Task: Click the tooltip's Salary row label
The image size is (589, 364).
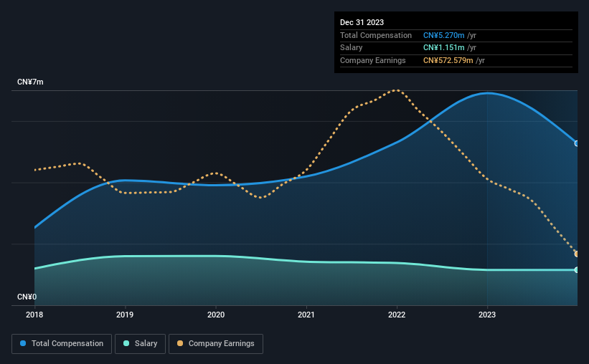Action: (x=352, y=48)
